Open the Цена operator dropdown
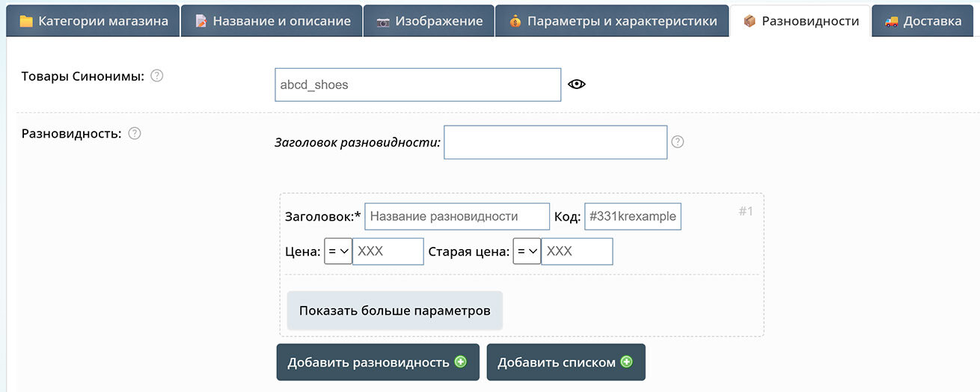Screen dimensions: 980x392 (338, 251)
